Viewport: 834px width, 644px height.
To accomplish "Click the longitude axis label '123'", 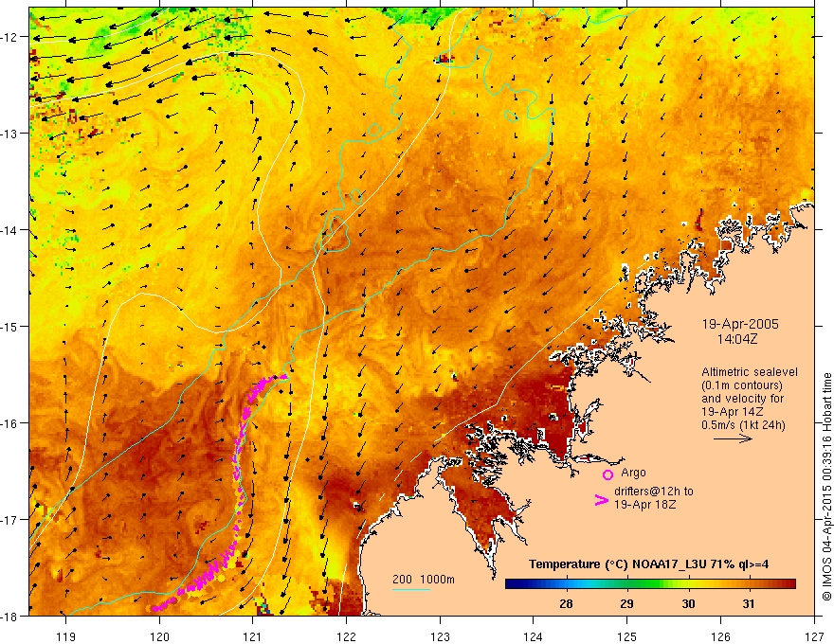I will (x=440, y=636).
